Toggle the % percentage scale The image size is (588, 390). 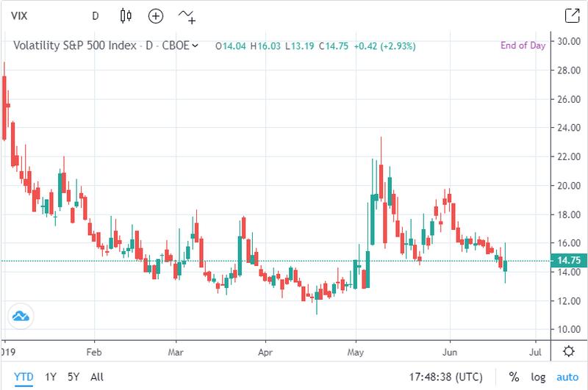coord(514,377)
